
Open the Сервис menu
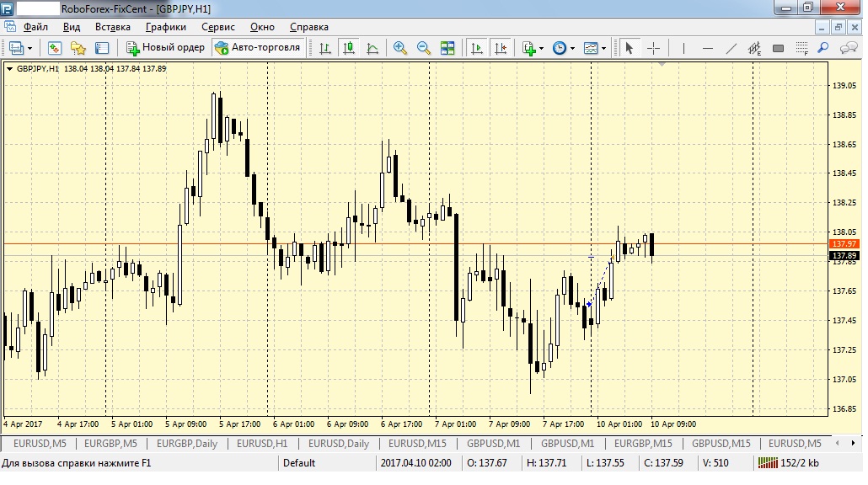pyautogui.click(x=218, y=27)
